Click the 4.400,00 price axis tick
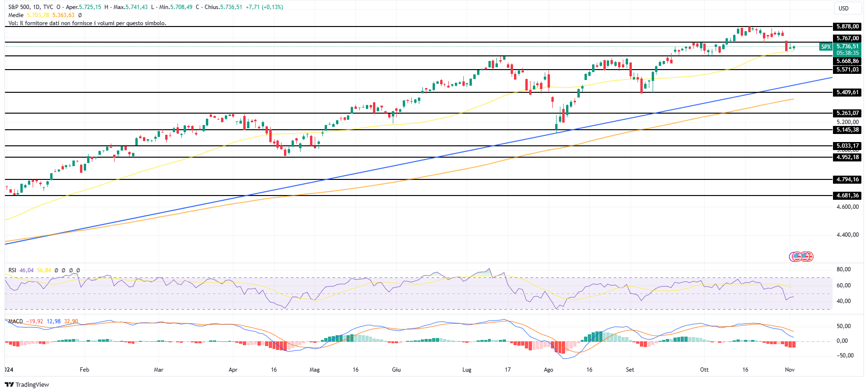The height and width of the screenshot is (392, 868). coord(847,235)
